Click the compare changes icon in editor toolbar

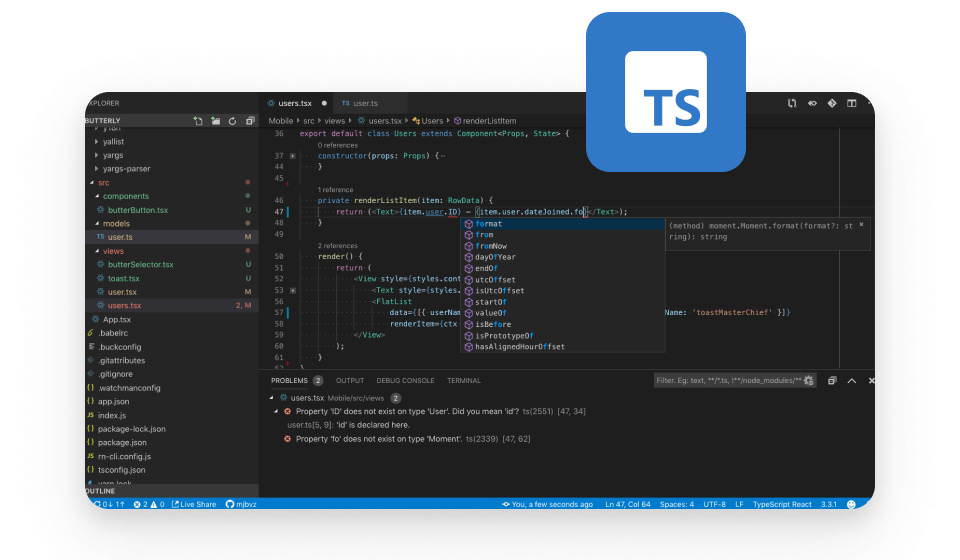[792, 103]
